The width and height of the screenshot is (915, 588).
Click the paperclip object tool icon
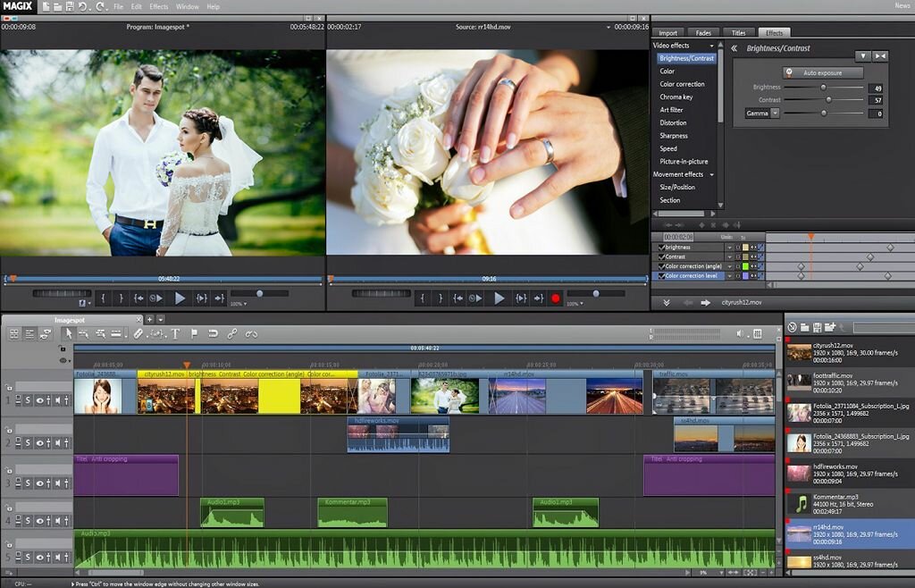pyautogui.click(x=139, y=333)
